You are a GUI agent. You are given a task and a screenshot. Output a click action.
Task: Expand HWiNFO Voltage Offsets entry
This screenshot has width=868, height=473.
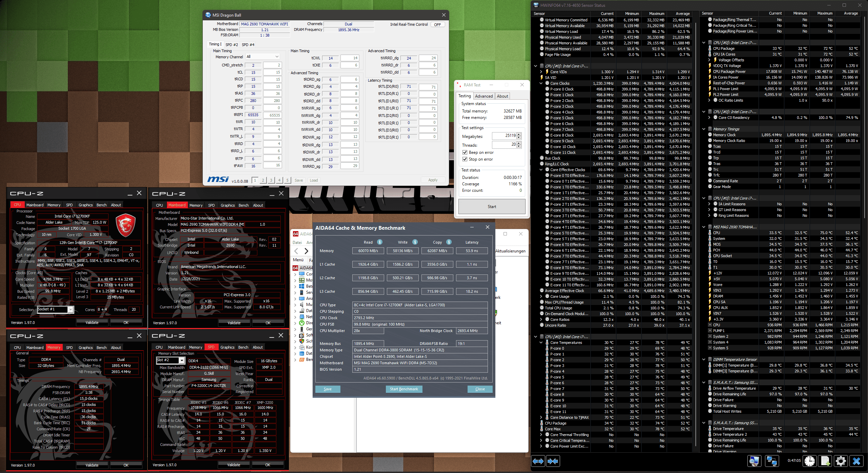pos(709,60)
